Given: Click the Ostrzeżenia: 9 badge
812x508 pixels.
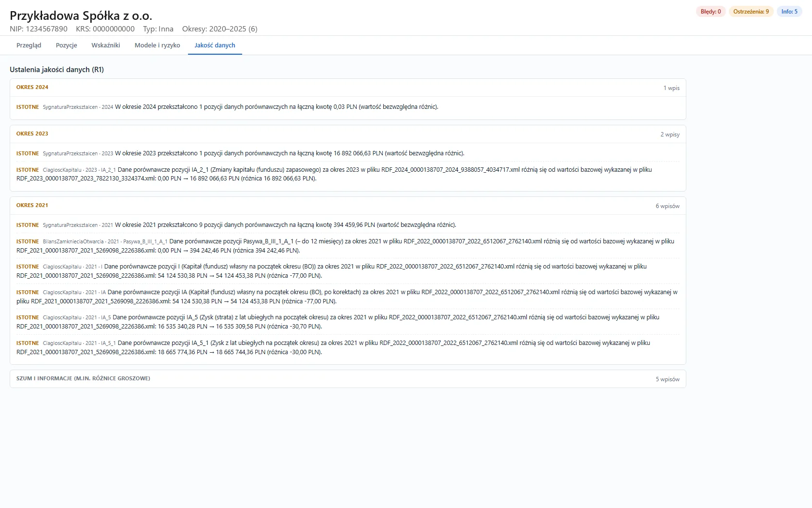Looking at the screenshot, I should coord(751,12).
